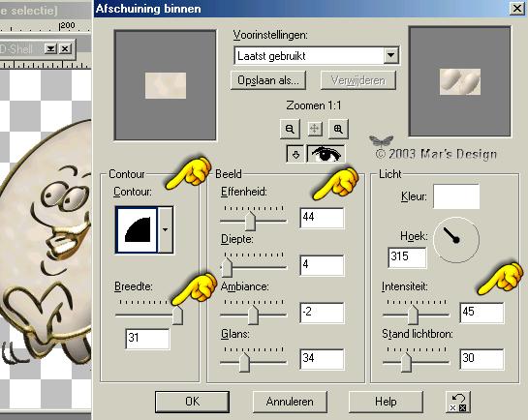The width and height of the screenshot is (528, 420).
Task: Close the D-Shell palette
Action: (x=65, y=49)
